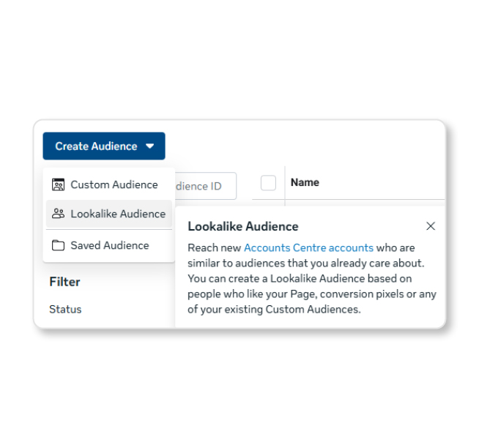The height and width of the screenshot is (448, 479).
Task: Sort by the Name column header
Action: pos(305,182)
